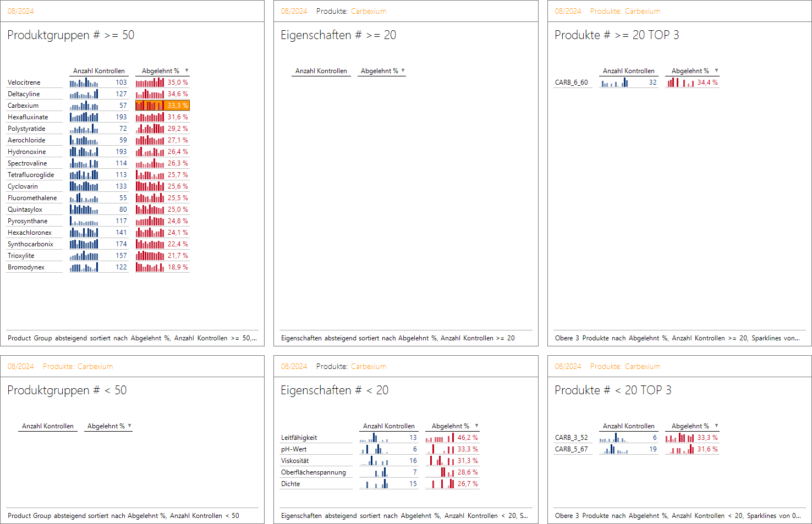Select the Velocitrene product group row label
Image resolution: width=812 pixels, height=524 pixels.
click(24, 82)
